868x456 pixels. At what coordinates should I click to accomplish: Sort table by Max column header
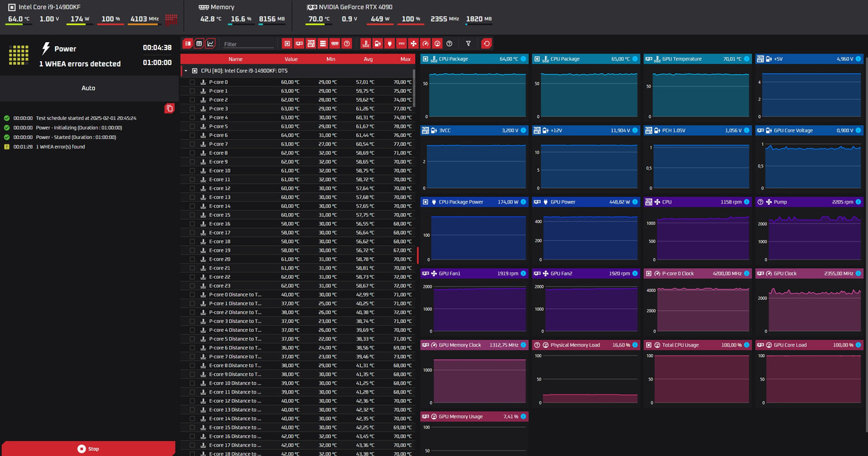point(406,59)
